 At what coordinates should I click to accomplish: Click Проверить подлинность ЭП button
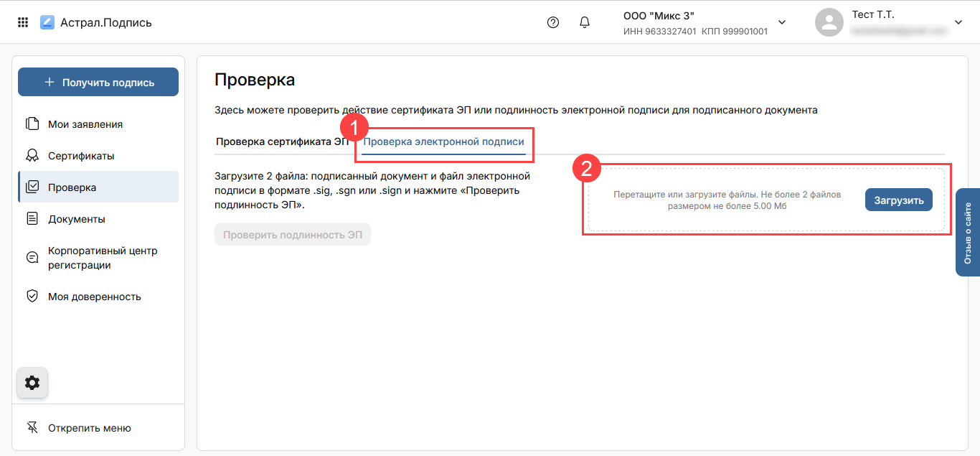(x=292, y=235)
